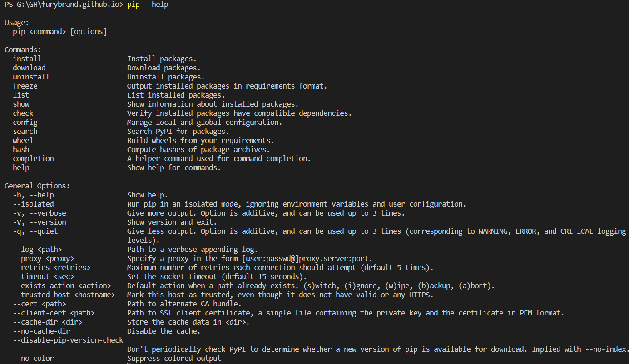Click the '--no-color' option text
The width and height of the screenshot is (629, 364).
[33, 358]
